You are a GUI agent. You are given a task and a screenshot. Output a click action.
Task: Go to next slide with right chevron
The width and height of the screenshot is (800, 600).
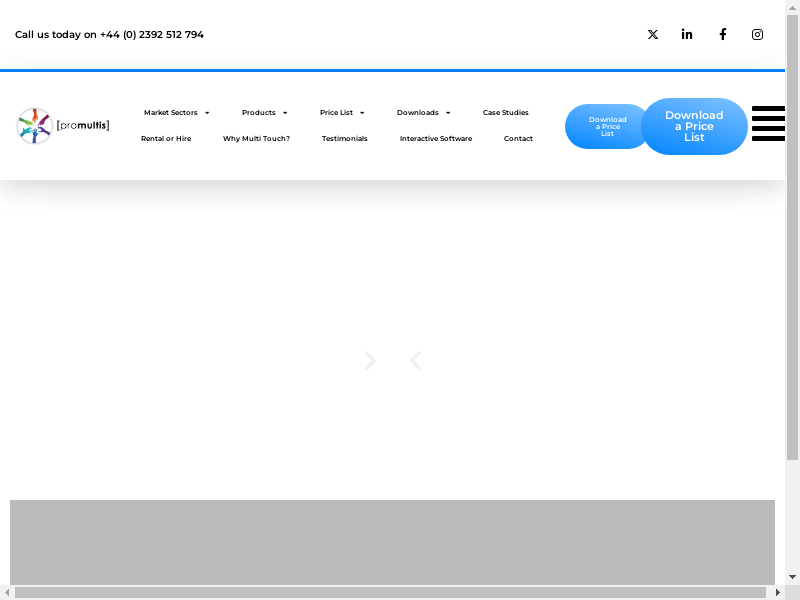pyautogui.click(x=371, y=361)
